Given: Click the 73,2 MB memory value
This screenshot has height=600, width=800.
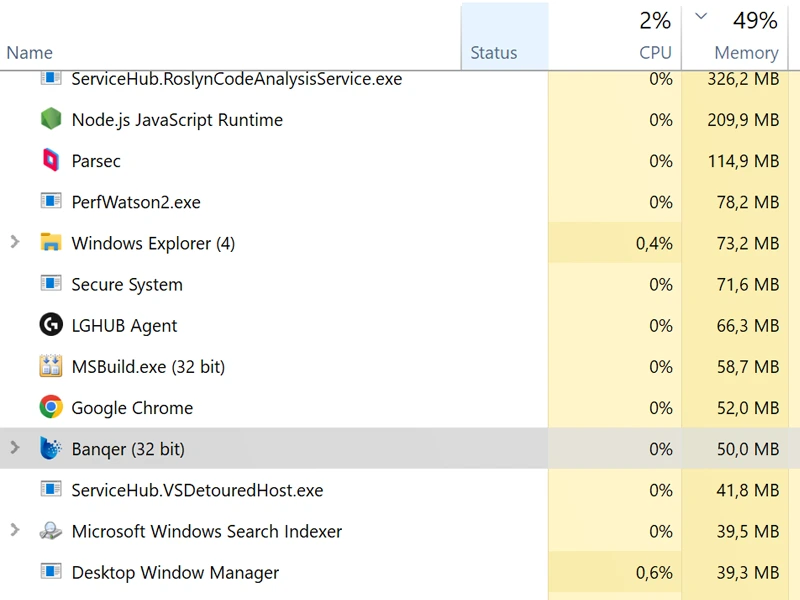Looking at the screenshot, I should point(748,243).
